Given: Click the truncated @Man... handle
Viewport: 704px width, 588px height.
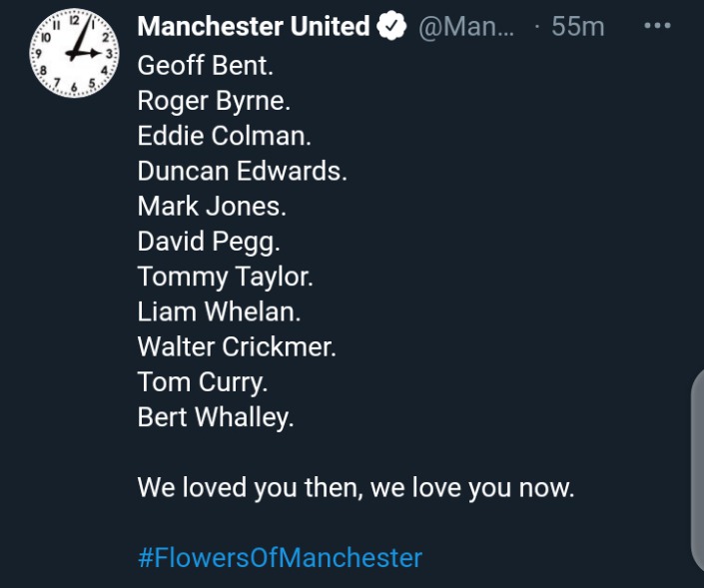Looking at the screenshot, I should [466, 27].
